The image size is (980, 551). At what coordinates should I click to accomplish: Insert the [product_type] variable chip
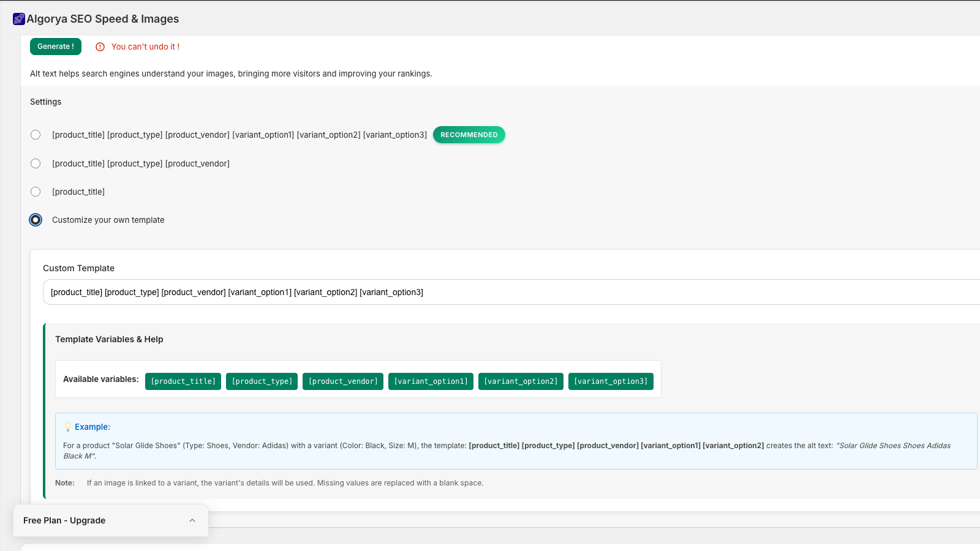pos(262,381)
